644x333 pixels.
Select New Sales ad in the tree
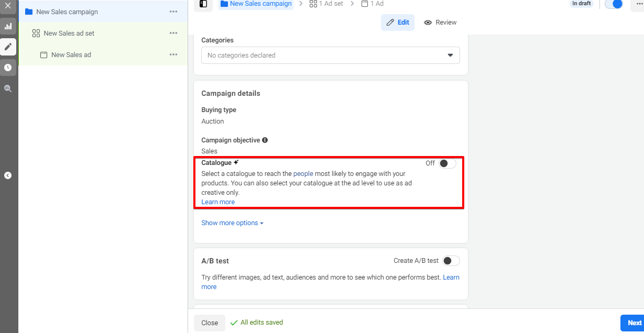tap(71, 55)
